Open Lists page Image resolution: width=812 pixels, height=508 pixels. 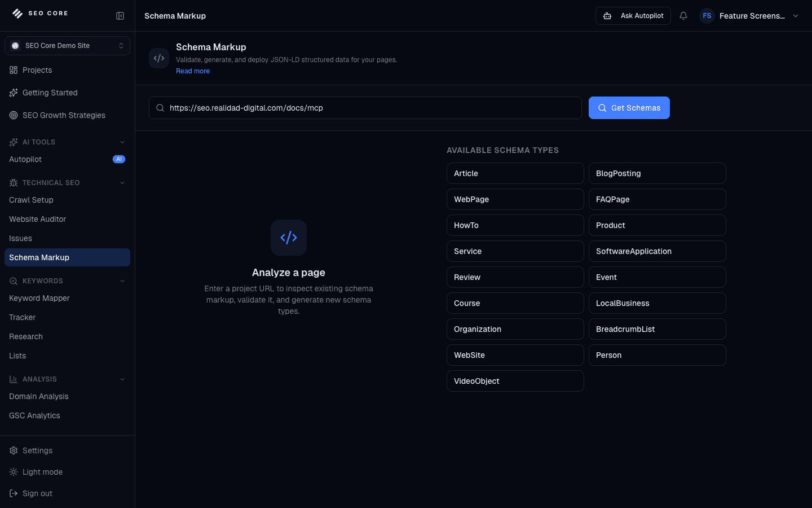[67, 356]
